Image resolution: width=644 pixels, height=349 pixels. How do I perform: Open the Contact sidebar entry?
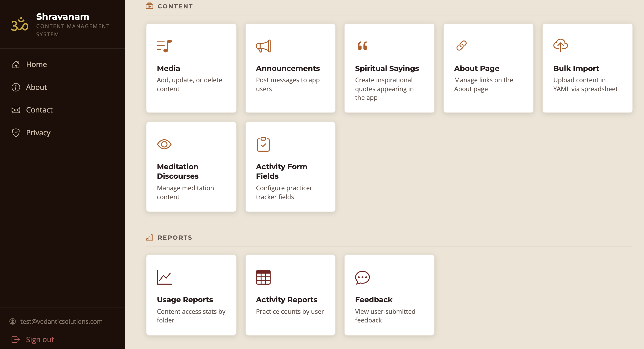[x=39, y=110]
